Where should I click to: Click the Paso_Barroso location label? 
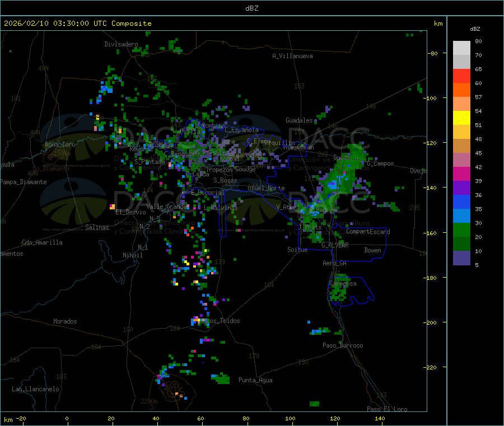(343, 345)
